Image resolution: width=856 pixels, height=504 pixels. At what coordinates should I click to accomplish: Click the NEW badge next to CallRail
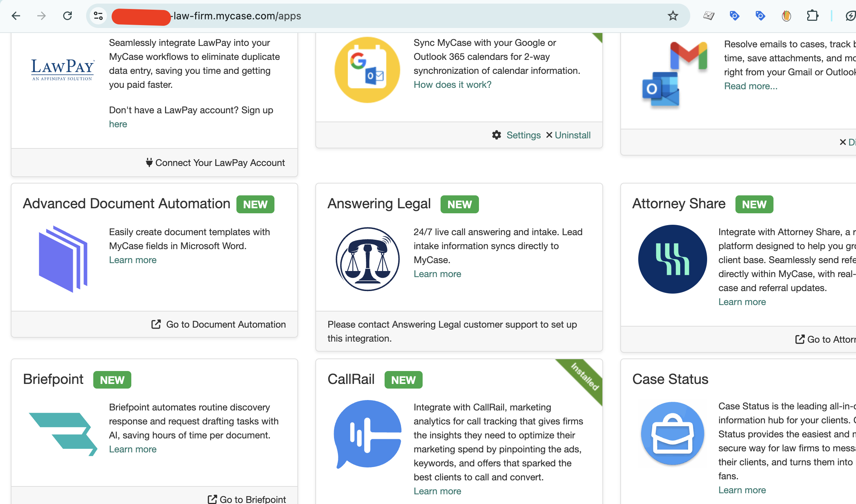(403, 380)
